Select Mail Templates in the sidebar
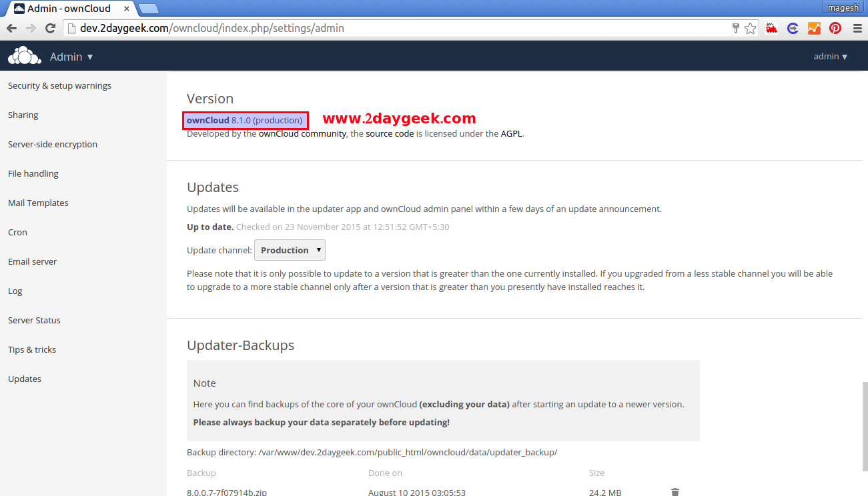The height and width of the screenshot is (496, 868). [38, 203]
